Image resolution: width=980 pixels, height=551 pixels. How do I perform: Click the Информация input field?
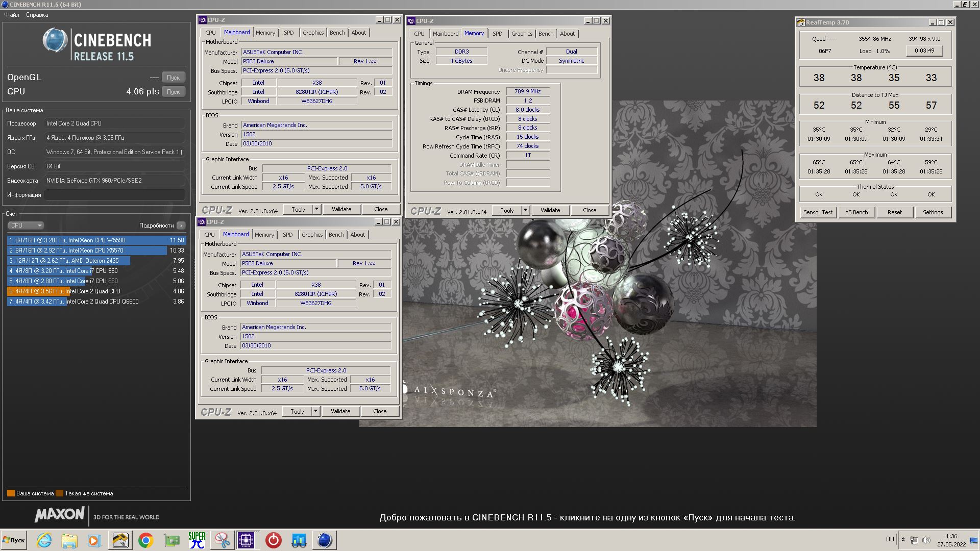(x=114, y=195)
